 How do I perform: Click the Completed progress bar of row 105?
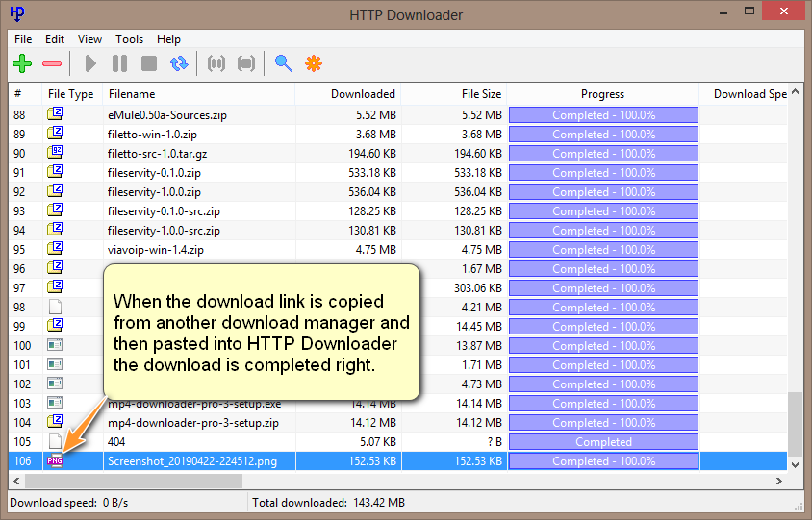click(x=603, y=442)
